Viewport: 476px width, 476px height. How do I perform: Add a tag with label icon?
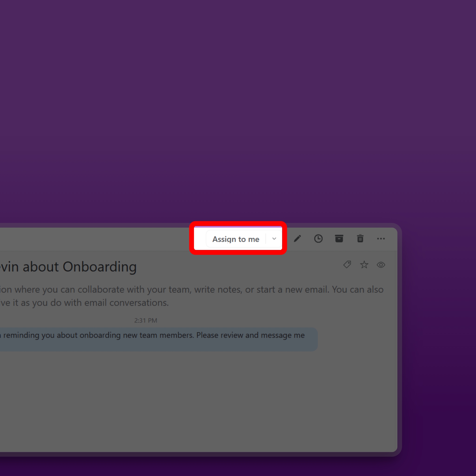click(347, 265)
